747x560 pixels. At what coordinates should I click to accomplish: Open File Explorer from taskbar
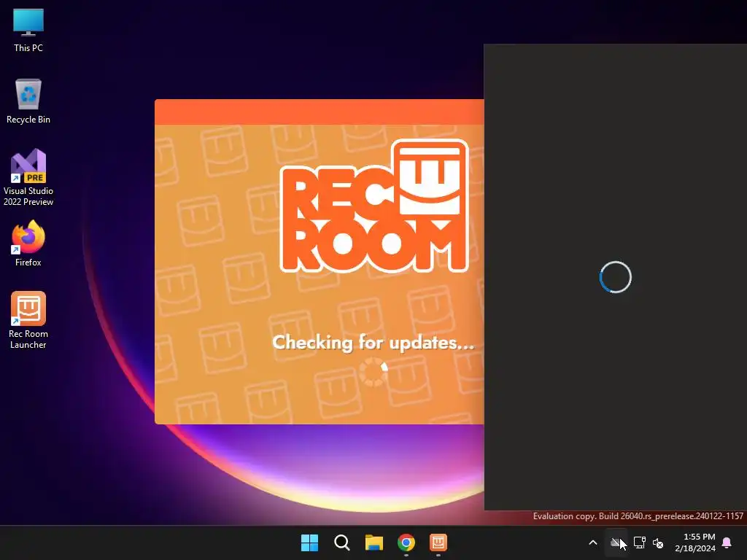pos(374,542)
